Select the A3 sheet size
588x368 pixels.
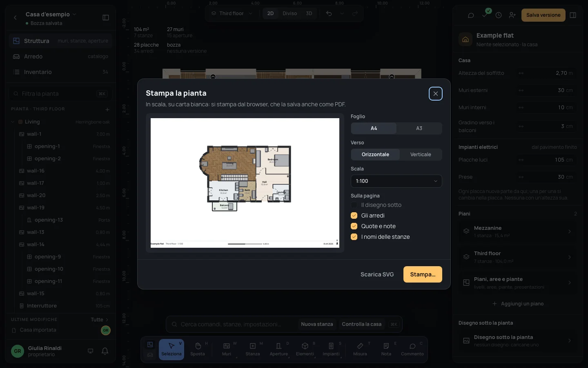point(419,128)
